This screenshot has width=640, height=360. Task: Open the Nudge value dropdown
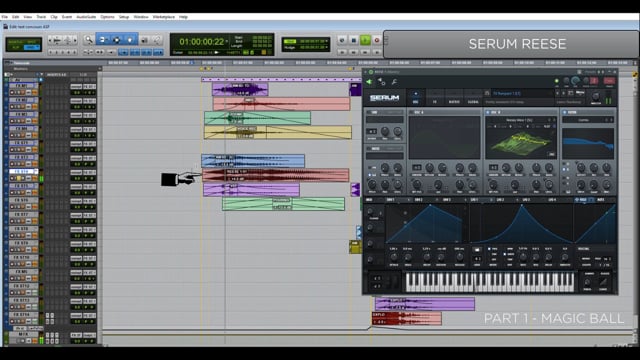[327, 48]
